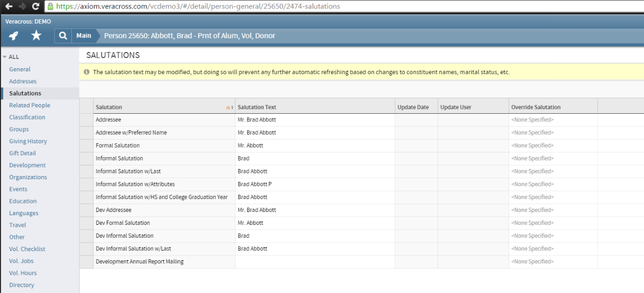
Task: Open Override Salutation for Formal Salutation row
Action: click(553, 145)
